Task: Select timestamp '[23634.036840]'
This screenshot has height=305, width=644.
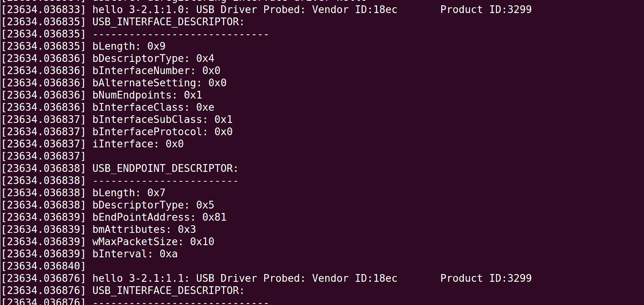Action: click(44, 266)
